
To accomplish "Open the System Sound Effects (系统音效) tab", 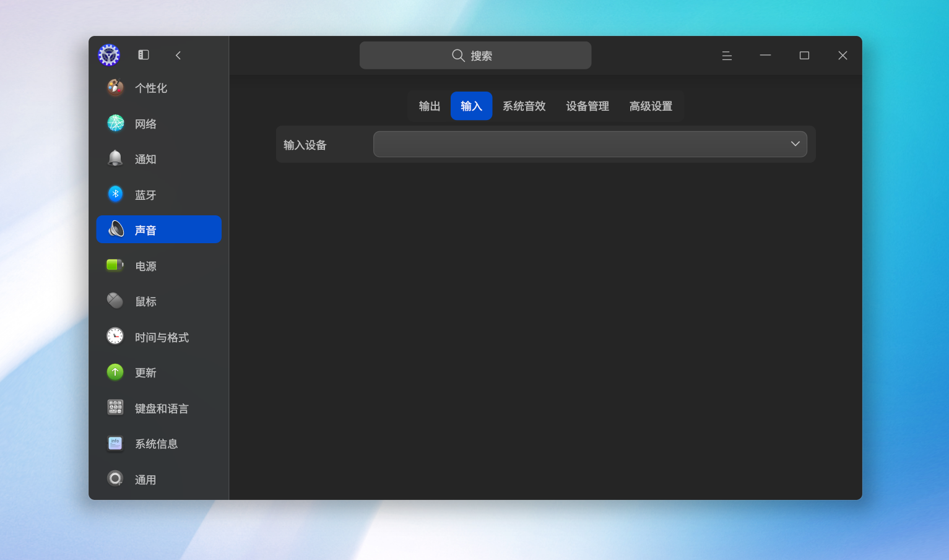I will point(524,106).
